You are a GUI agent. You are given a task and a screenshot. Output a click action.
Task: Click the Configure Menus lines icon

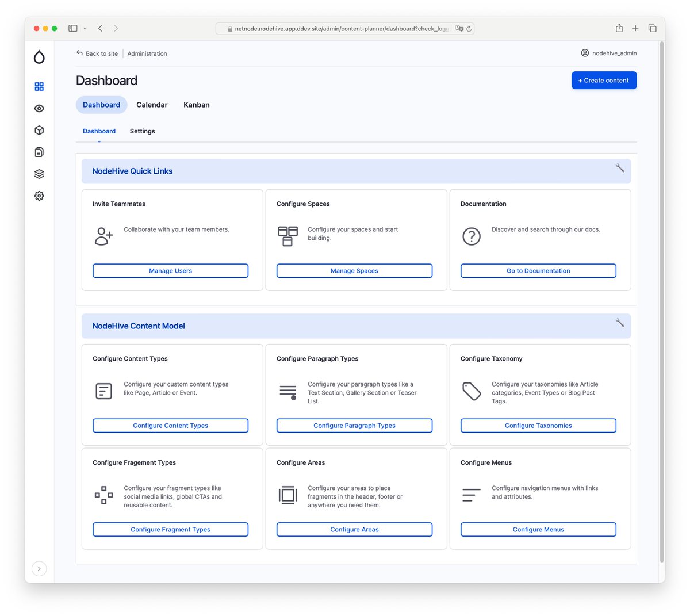[x=471, y=495]
